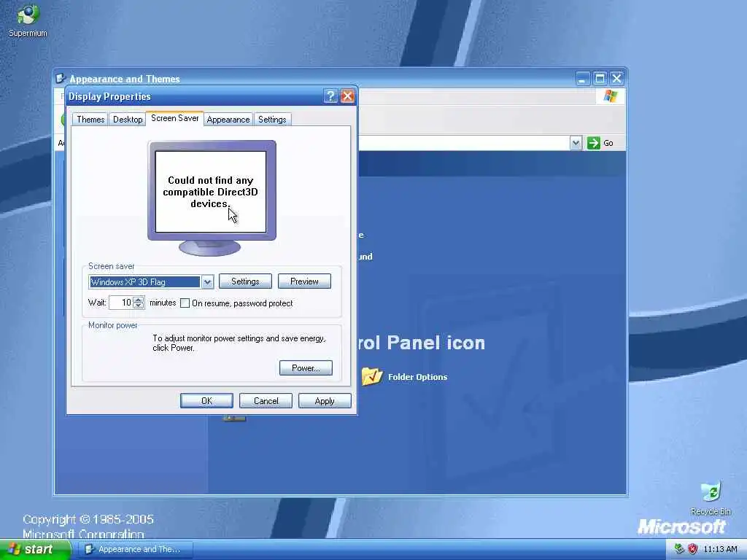Expand the screen saver dropdown list

click(x=207, y=282)
